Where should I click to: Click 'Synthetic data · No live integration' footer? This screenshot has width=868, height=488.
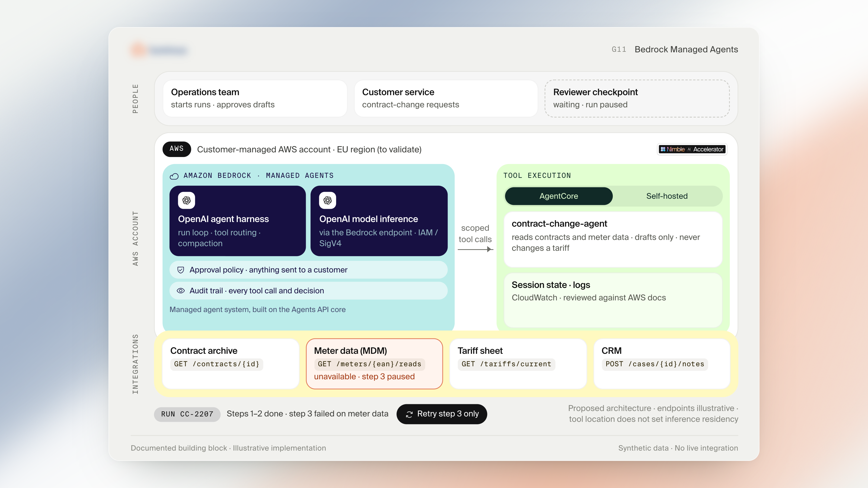coord(678,448)
